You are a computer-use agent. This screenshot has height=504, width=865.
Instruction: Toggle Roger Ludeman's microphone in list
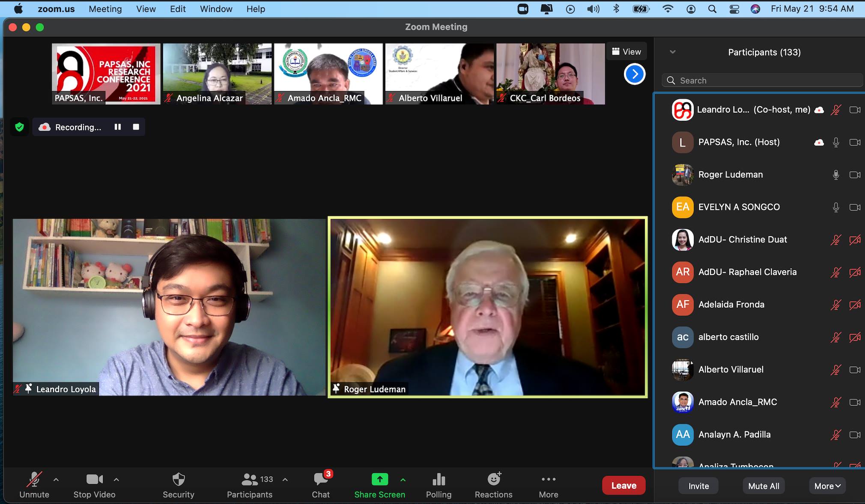point(835,175)
